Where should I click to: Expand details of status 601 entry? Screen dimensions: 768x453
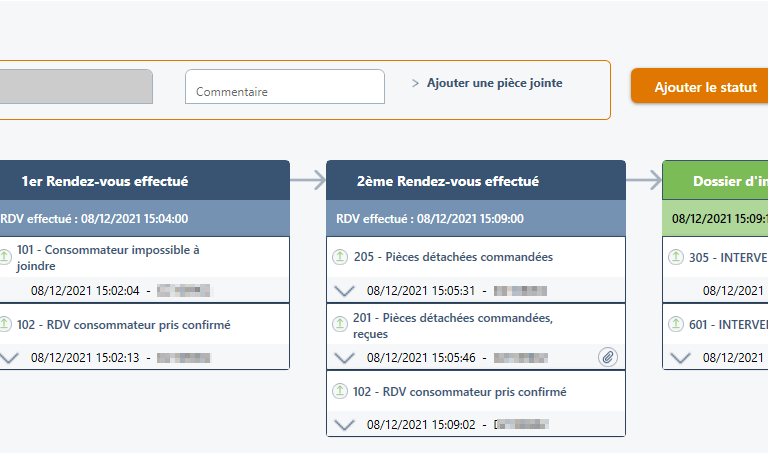pyautogui.click(x=680, y=357)
